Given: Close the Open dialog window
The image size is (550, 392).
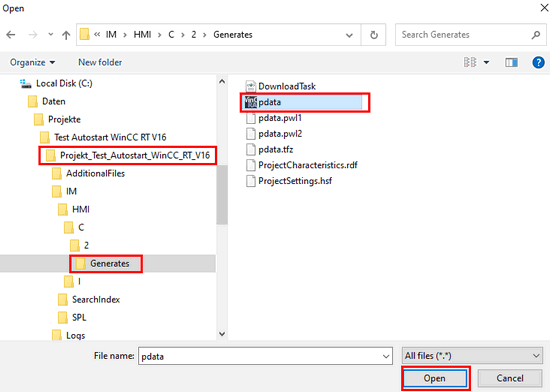Looking at the screenshot, I should click(x=544, y=8).
